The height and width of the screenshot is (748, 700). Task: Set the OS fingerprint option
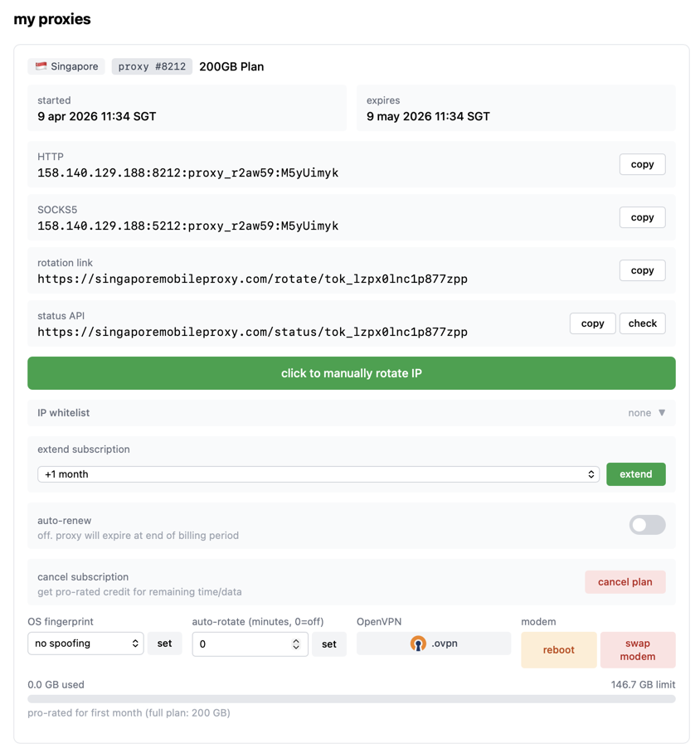tap(164, 644)
